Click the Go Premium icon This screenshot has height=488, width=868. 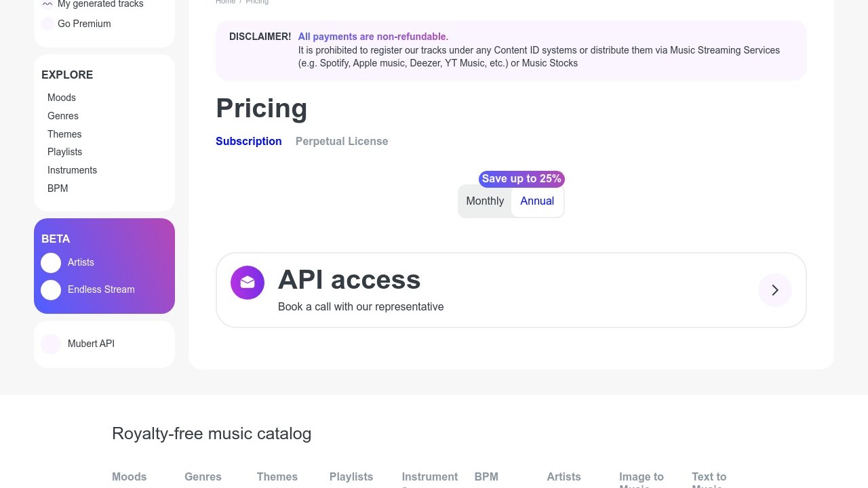(x=47, y=24)
